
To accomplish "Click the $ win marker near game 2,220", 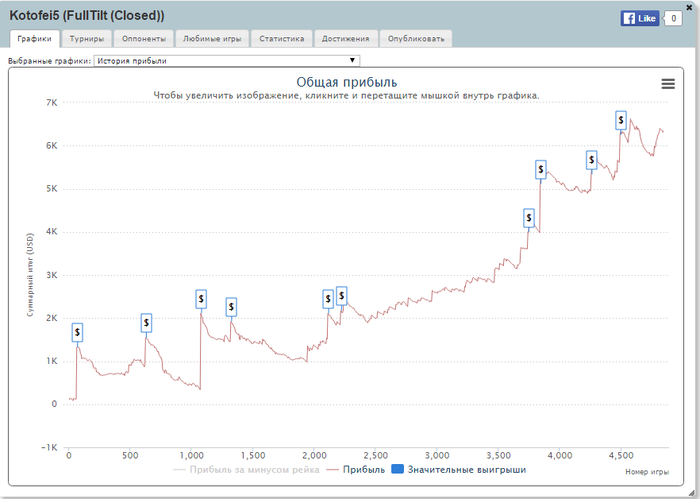I will 342,296.
